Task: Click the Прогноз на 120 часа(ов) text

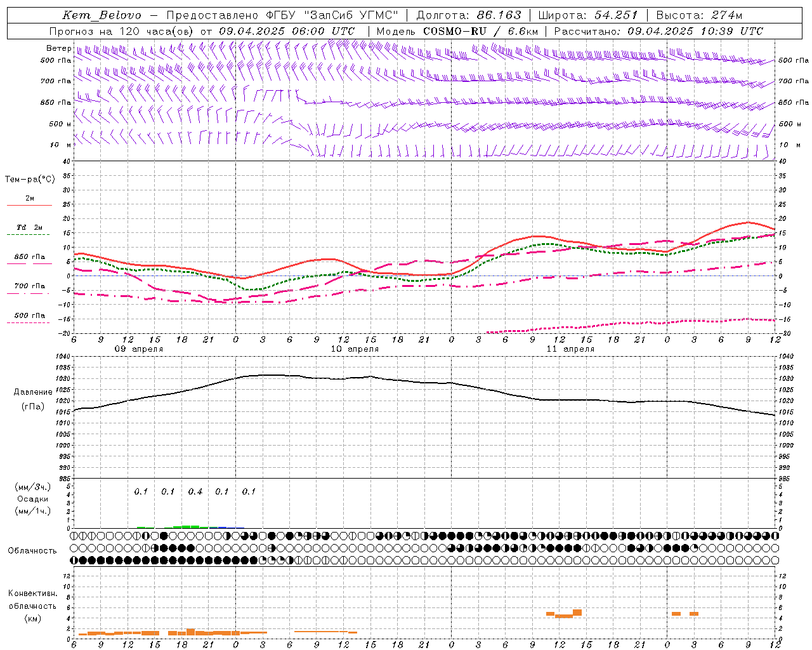Action: point(122,31)
